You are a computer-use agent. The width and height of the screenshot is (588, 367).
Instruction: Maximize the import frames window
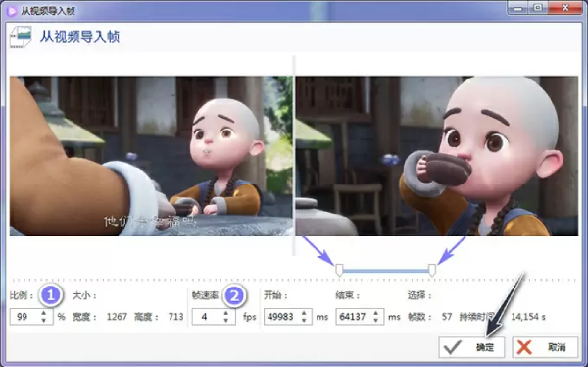point(538,8)
